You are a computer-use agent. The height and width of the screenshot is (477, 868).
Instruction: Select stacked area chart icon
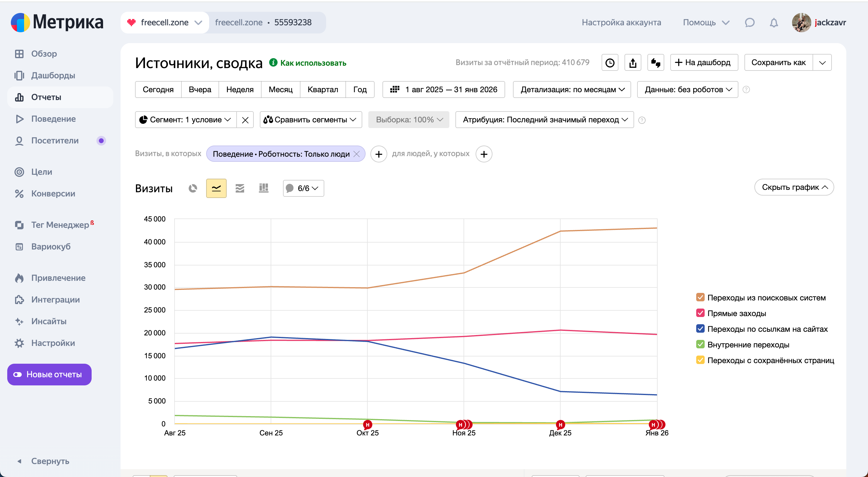tap(240, 188)
